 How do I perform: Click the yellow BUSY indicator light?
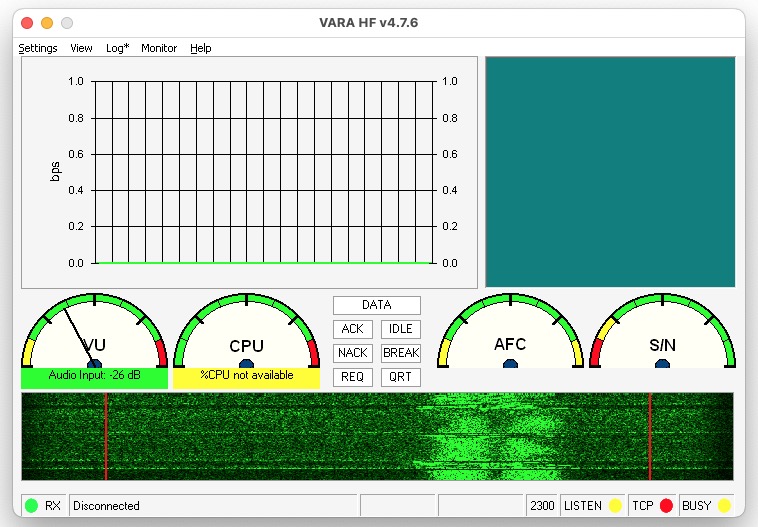coord(724,506)
